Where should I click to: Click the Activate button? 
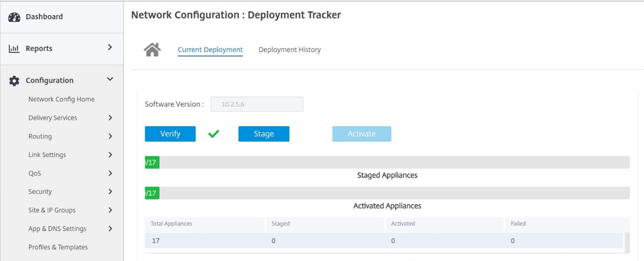click(362, 134)
